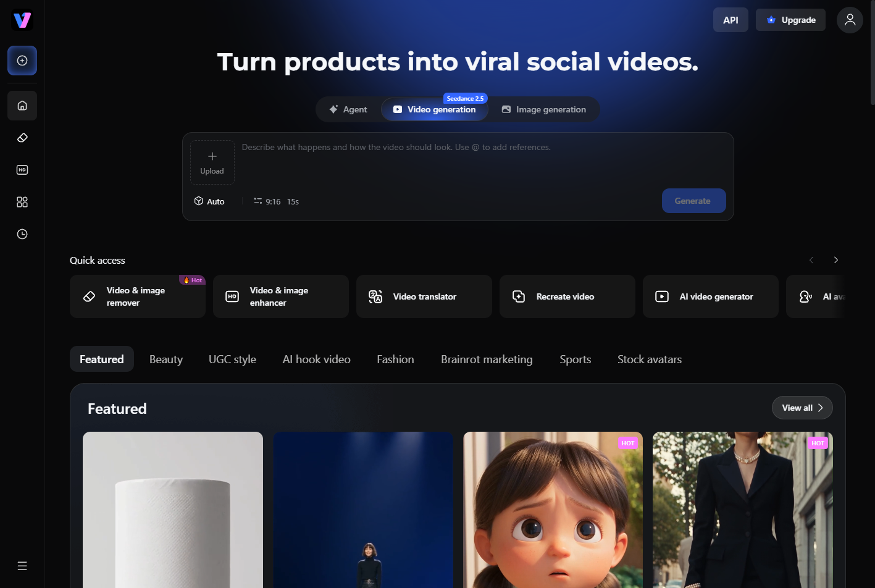Open Video & image remover card

pos(138,296)
